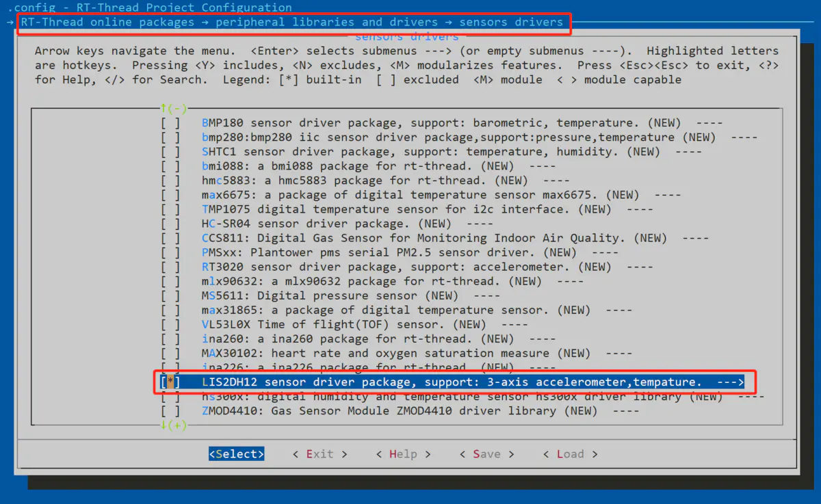The image size is (821, 504).
Task: Open RT3020 submenu dashes at line end
Action: [640, 267]
